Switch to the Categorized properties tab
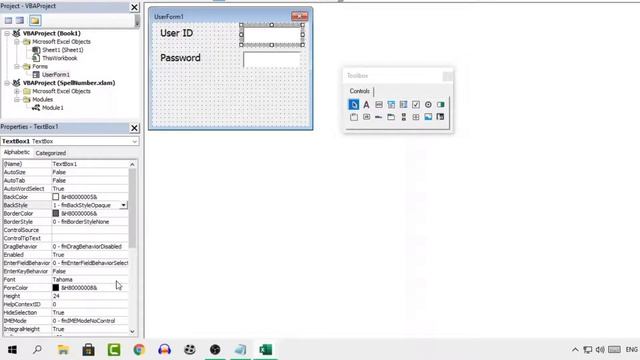 point(51,153)
